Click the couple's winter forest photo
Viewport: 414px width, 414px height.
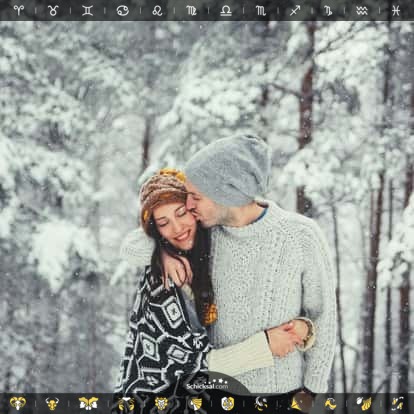[207, 207]
